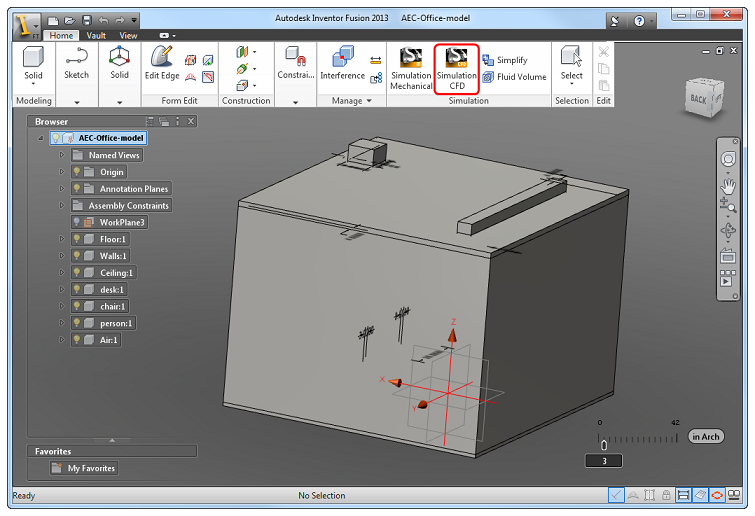Click the full navigation wheel icon
This screenshot has width=755, height=516.
728,159
